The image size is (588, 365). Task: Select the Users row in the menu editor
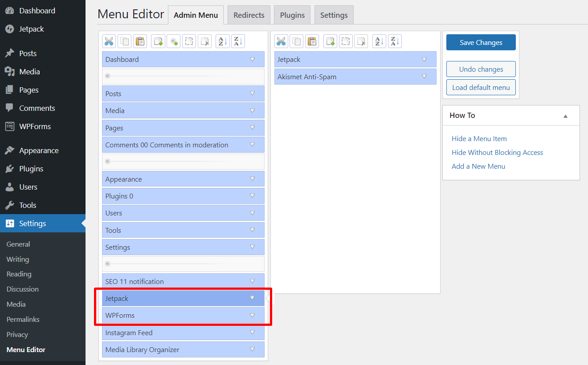point(183,213)
